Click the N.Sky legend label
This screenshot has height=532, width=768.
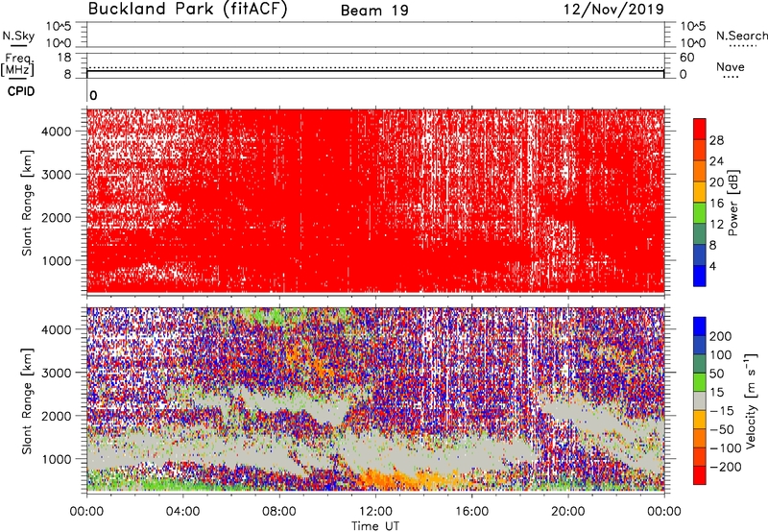(18, 36)
